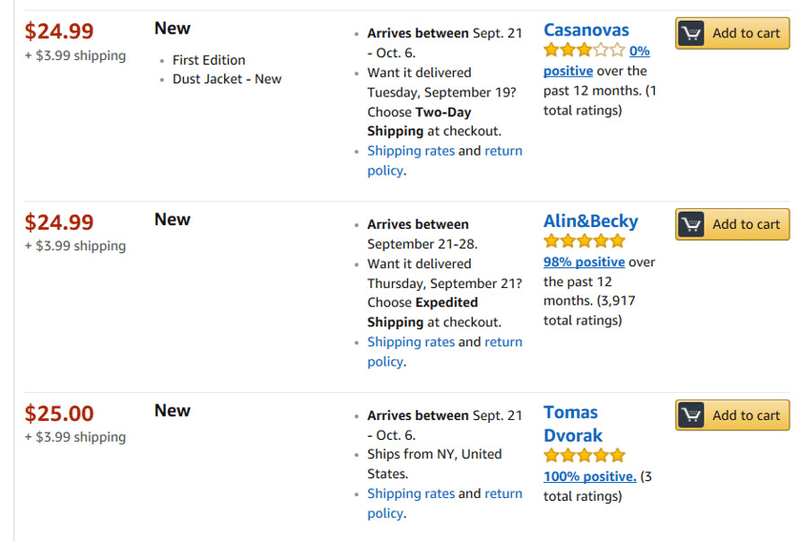
Task: Click cart icon in Tomas Dvorak offer button
Action: coord(691,415)
